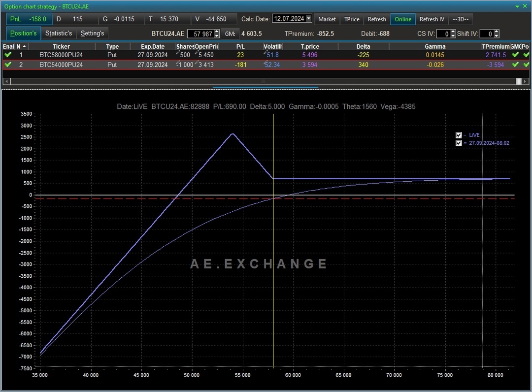
Task: Switch to the Statistic's tab
Action: click(58, 33)
